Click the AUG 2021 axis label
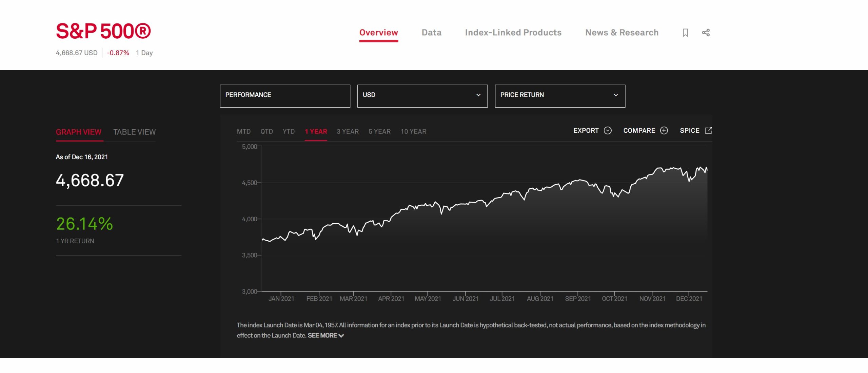868x373 pixels. click(540, 299)
